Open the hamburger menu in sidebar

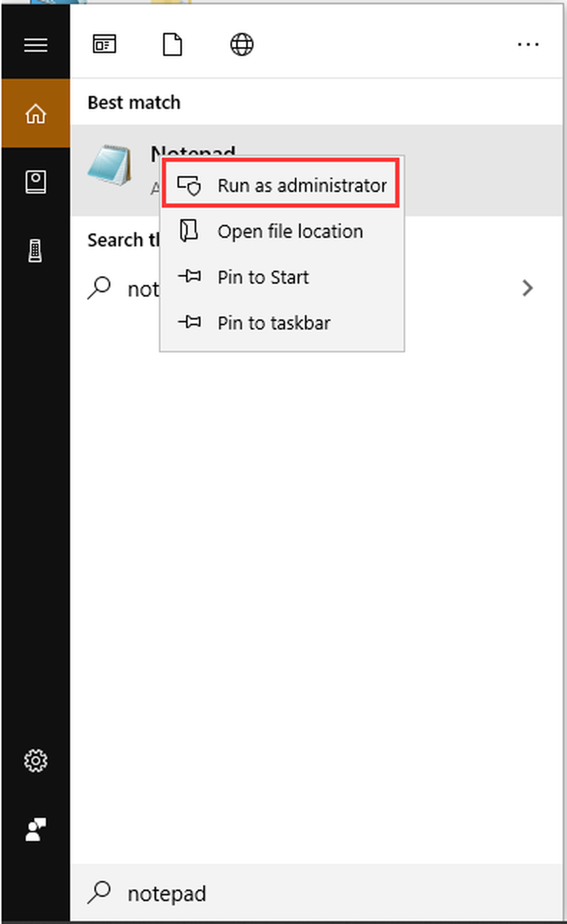[x=36, y=45]
